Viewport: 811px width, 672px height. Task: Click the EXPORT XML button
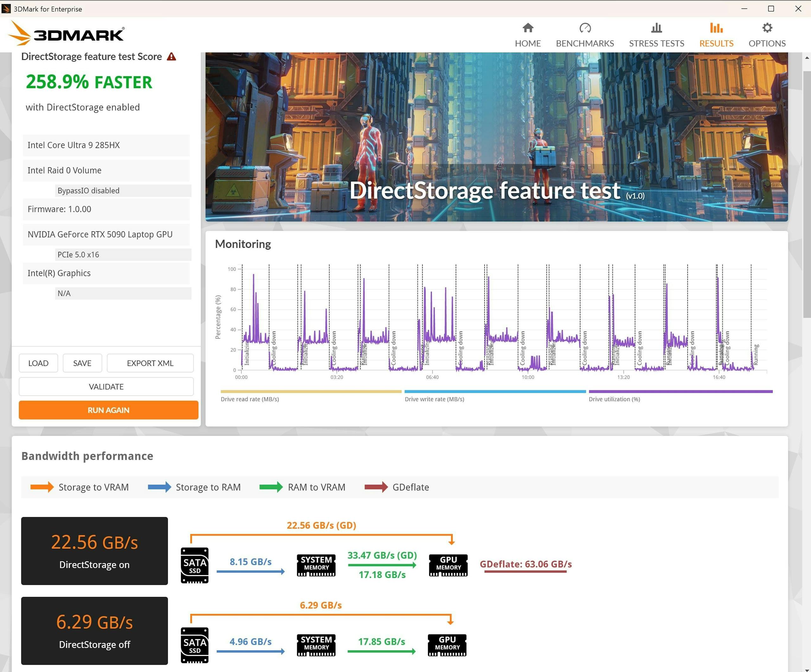click(x=150, y=363)
